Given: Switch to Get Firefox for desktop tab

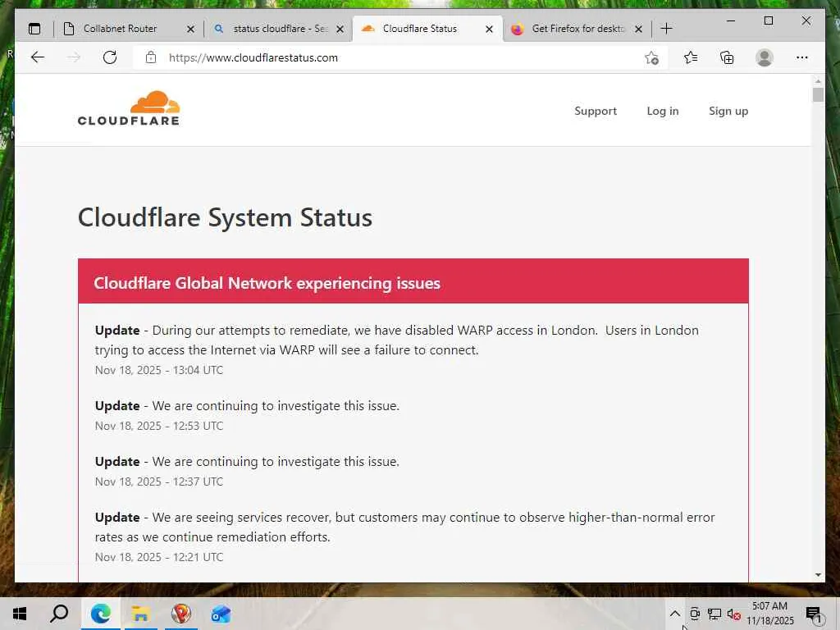Looking at the screenshot, I should (577, 29).
